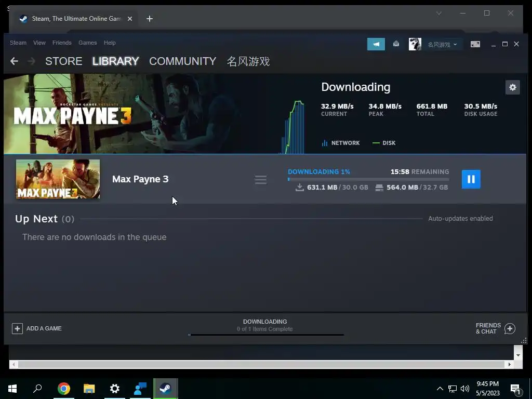Expand the browser tab search chevron
Viewport: 532px width, 399px height.
point(438,13)
